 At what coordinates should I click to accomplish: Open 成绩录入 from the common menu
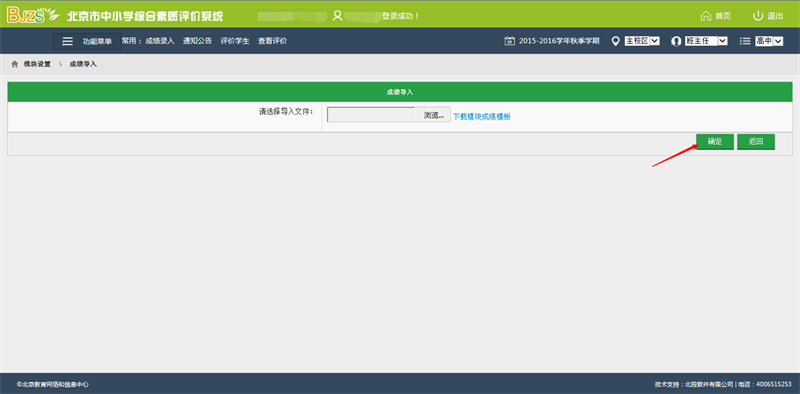160,41
